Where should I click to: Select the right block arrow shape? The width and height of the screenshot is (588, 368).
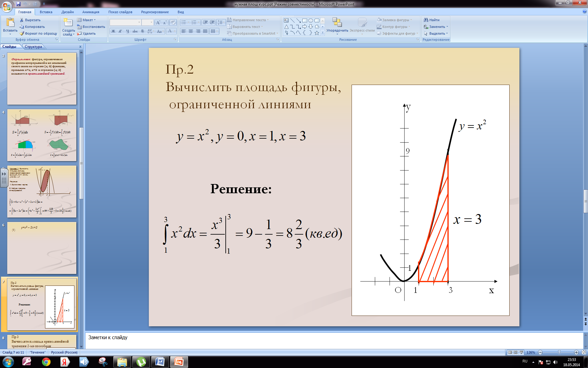point(305,27)
